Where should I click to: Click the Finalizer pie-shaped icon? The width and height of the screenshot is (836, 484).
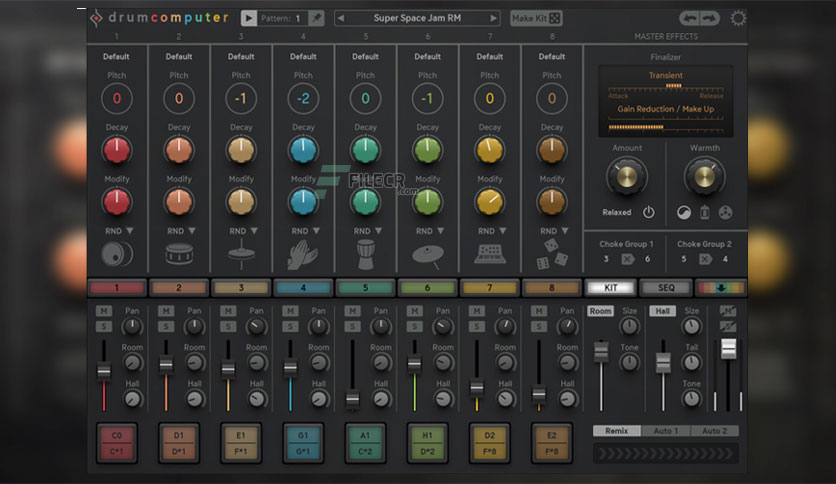pos(684,213)
